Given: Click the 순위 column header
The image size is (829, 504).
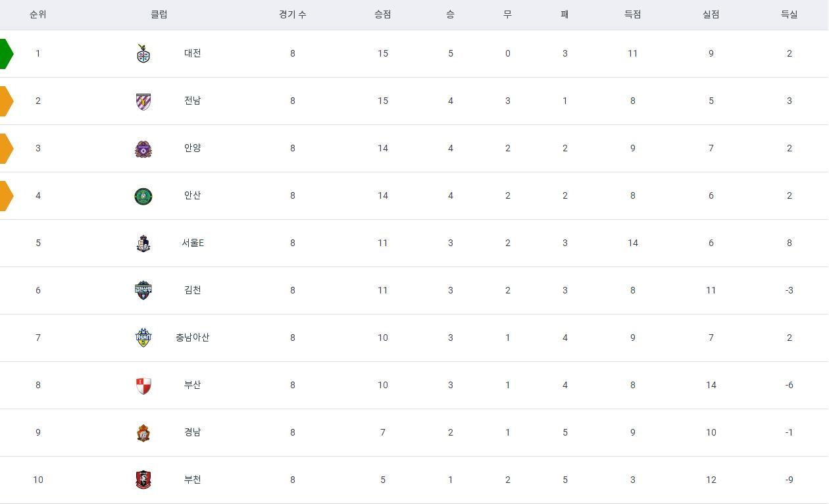Looking at the screenshot, I should click(38, 14).
